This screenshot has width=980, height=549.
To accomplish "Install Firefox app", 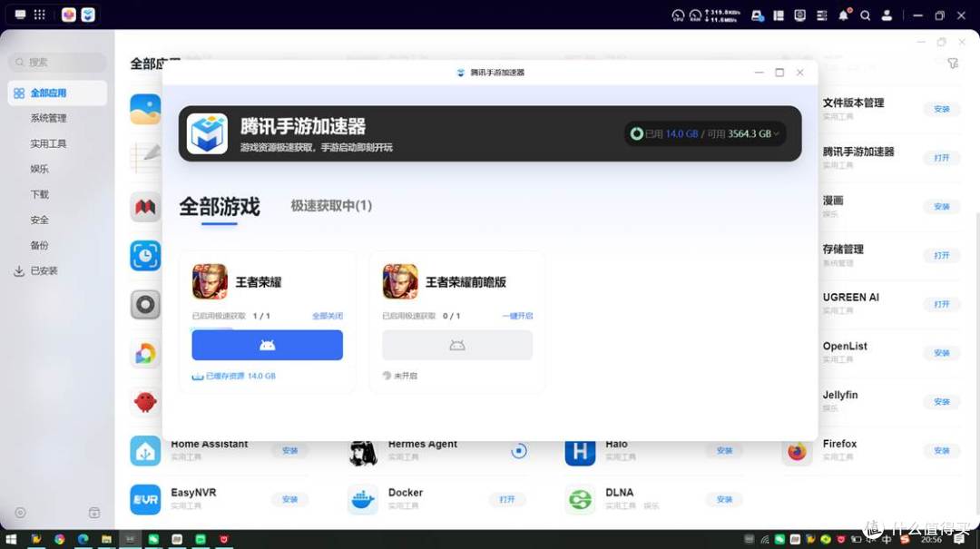I will click(x=942, y=450).
